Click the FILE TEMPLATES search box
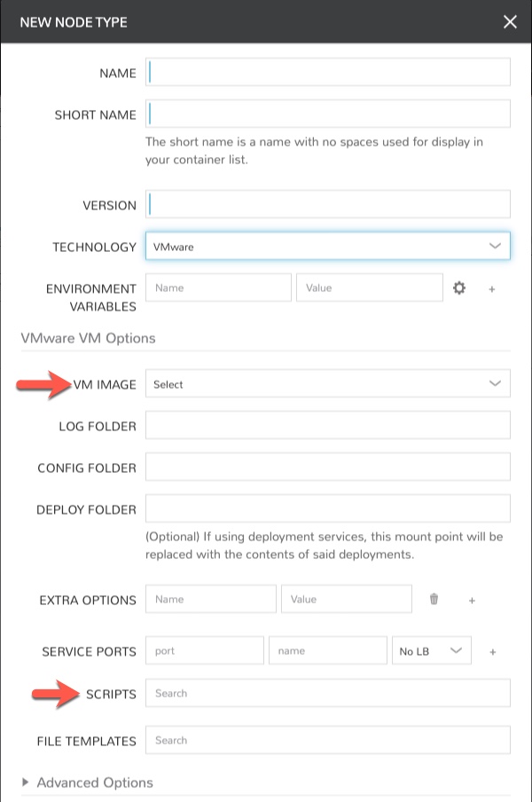The height and width of the screenshot is (802, 532). coord(328,740)
